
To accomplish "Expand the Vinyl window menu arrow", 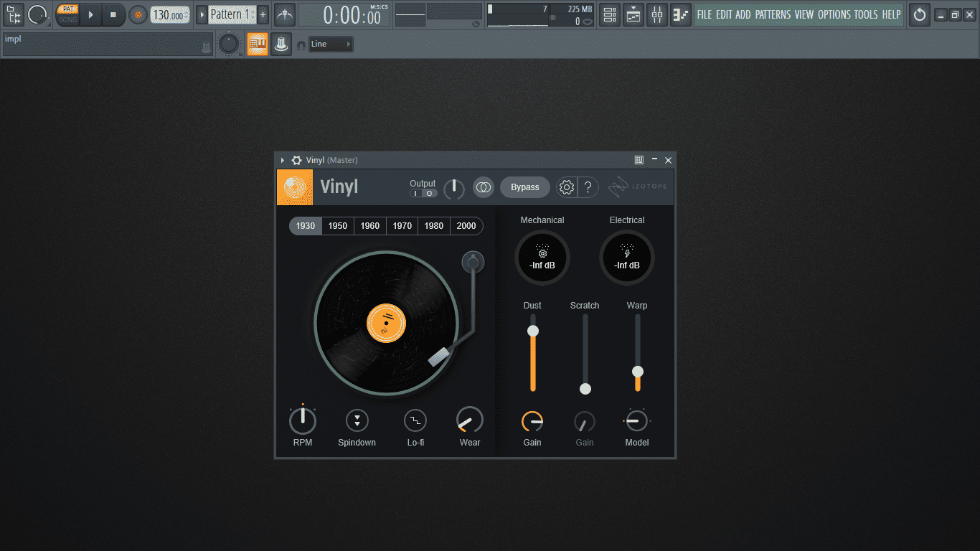I will pyautogui.click(x=283, y=160).
